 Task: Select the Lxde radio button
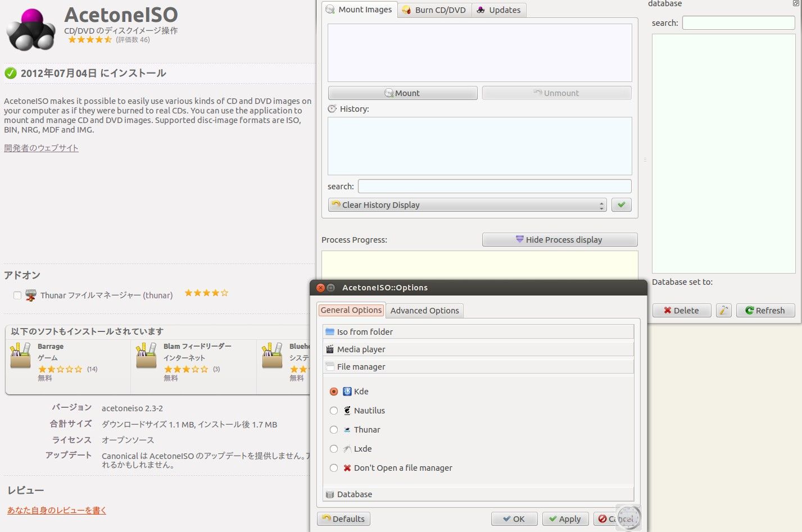pyautogui.click(x=334, y=449)
